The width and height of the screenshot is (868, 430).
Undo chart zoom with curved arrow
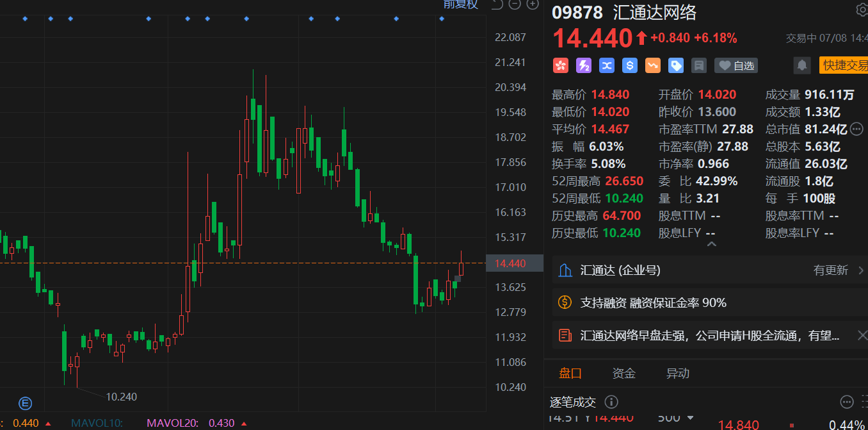click(x=497, y=4)
